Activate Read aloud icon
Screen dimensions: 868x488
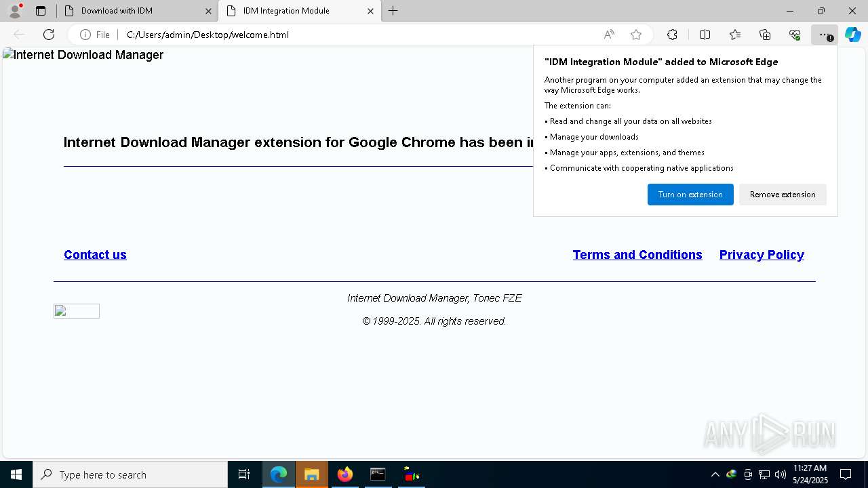click(x=609, y=35)
